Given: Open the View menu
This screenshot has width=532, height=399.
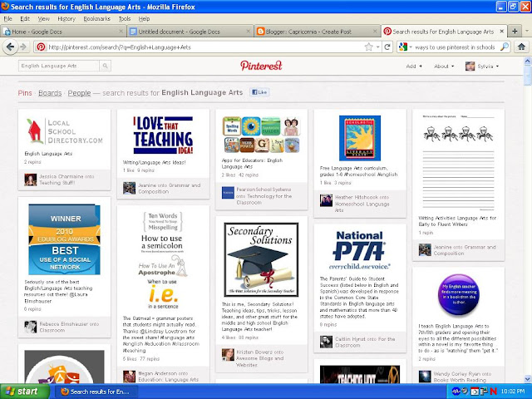Looking at the screenshot, I should pos(43,18).
